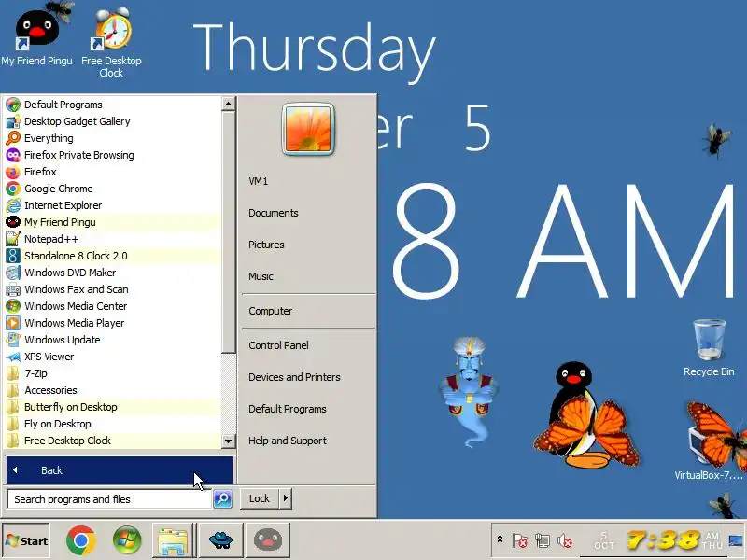747x560 pixels.
Task: Click the Firefox icon in the list
Action: click(x=13, y=172)
